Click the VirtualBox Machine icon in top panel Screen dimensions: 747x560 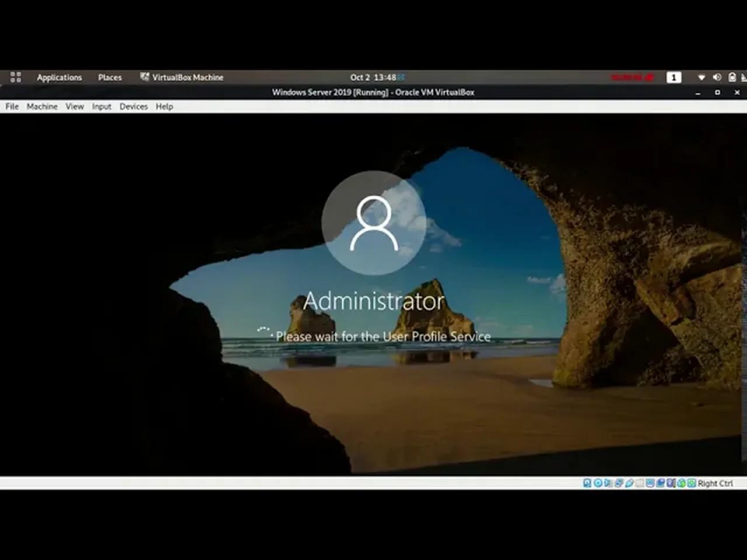tap(145, 77)
